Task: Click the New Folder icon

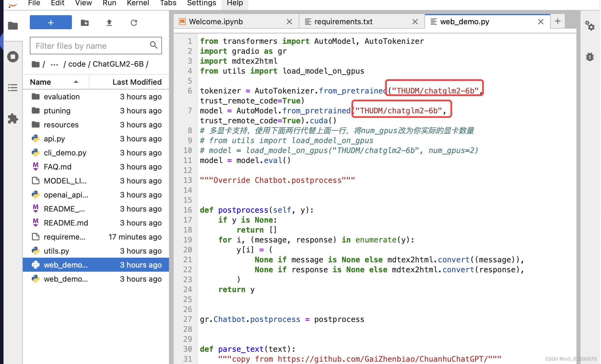Action: coord(85,23)
